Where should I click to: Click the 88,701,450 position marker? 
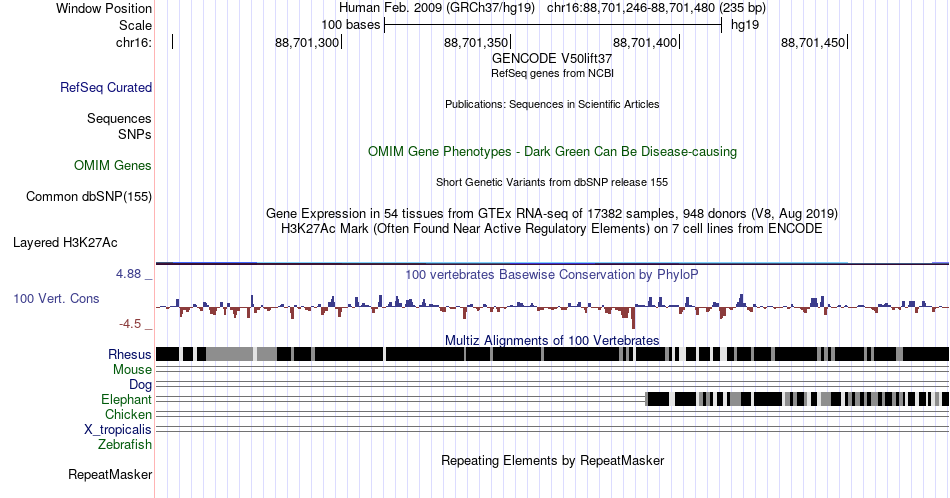813,42
